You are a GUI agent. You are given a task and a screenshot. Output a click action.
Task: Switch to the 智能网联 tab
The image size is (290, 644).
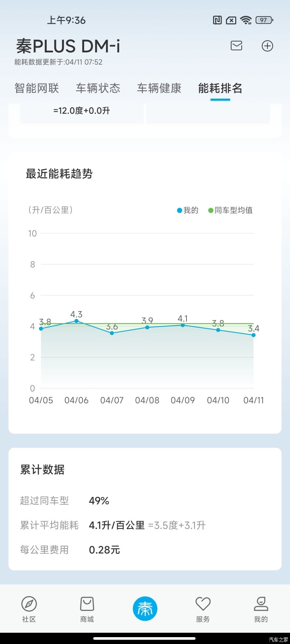tap(37, 88)
